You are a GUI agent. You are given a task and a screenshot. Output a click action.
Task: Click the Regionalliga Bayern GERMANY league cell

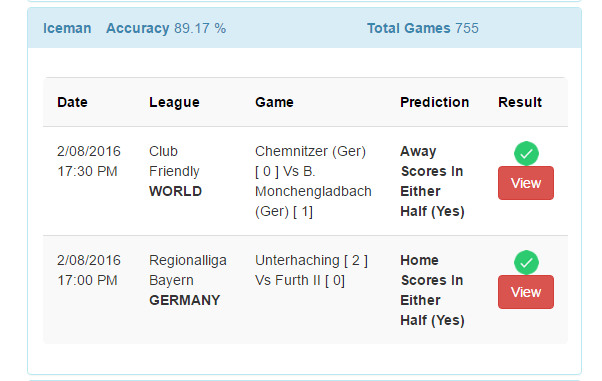(x=188, y=280)
